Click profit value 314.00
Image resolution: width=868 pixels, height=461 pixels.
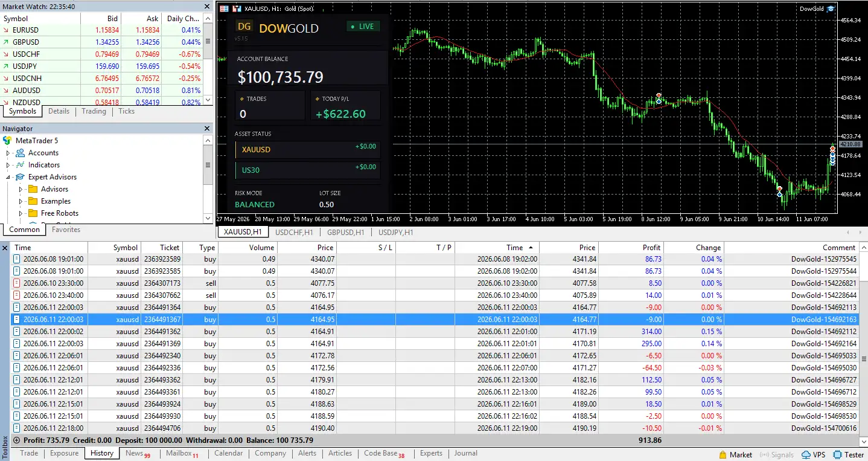click(x=652, y=332)
